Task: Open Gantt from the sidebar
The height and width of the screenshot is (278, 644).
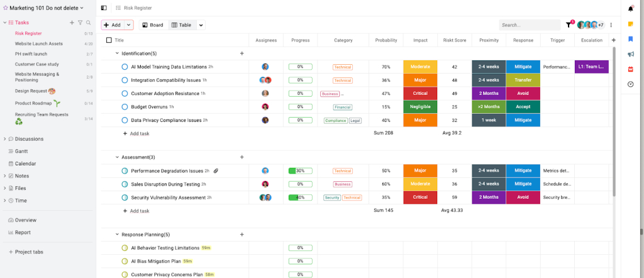Action: [21, 151]
